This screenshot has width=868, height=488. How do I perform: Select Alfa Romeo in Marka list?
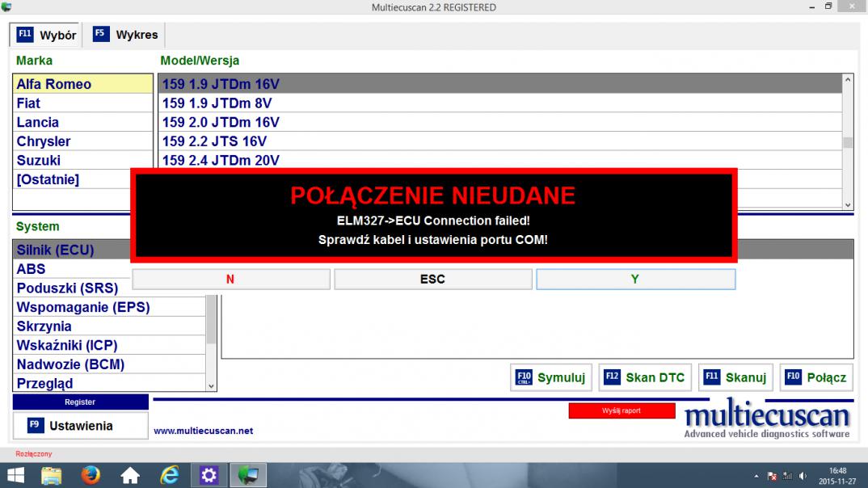pyautogui.click(x=83, y=84)
